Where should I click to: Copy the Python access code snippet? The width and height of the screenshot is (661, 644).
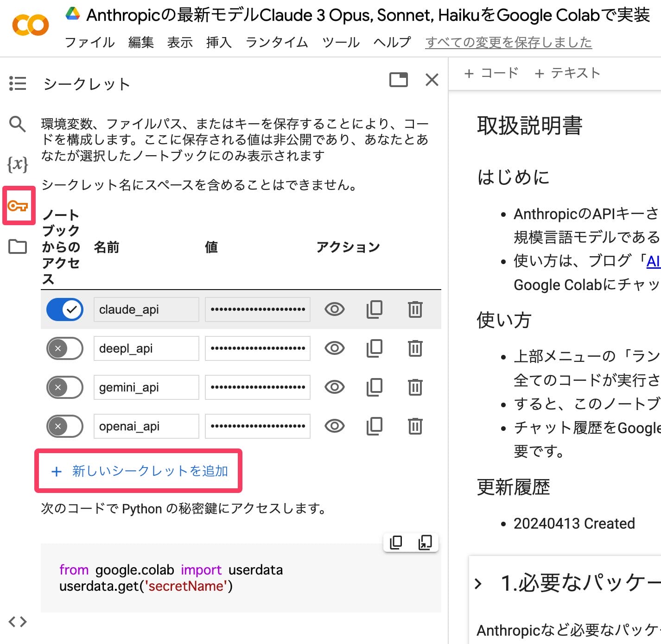396,542
